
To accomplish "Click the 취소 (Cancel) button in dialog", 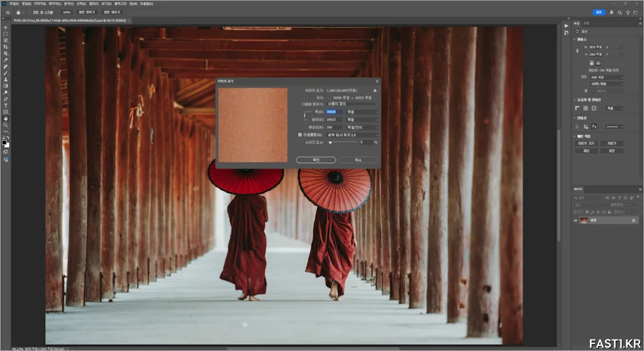I will coord(358,160).
